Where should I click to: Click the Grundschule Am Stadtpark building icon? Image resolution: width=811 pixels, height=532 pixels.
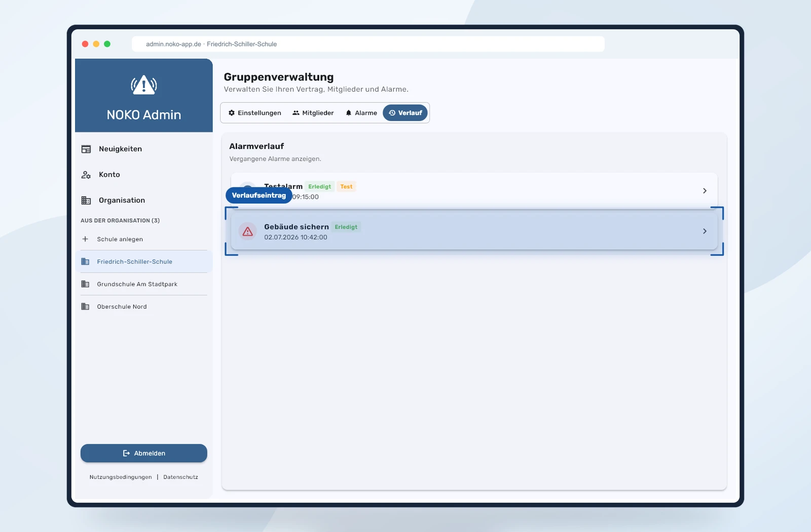pos(85,284)
